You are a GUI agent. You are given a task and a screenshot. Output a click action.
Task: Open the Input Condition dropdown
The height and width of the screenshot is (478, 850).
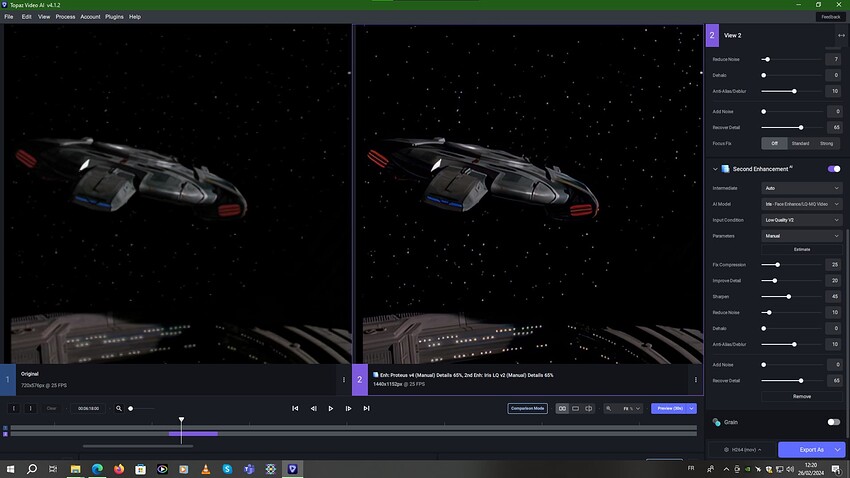(x=801, y=220)
